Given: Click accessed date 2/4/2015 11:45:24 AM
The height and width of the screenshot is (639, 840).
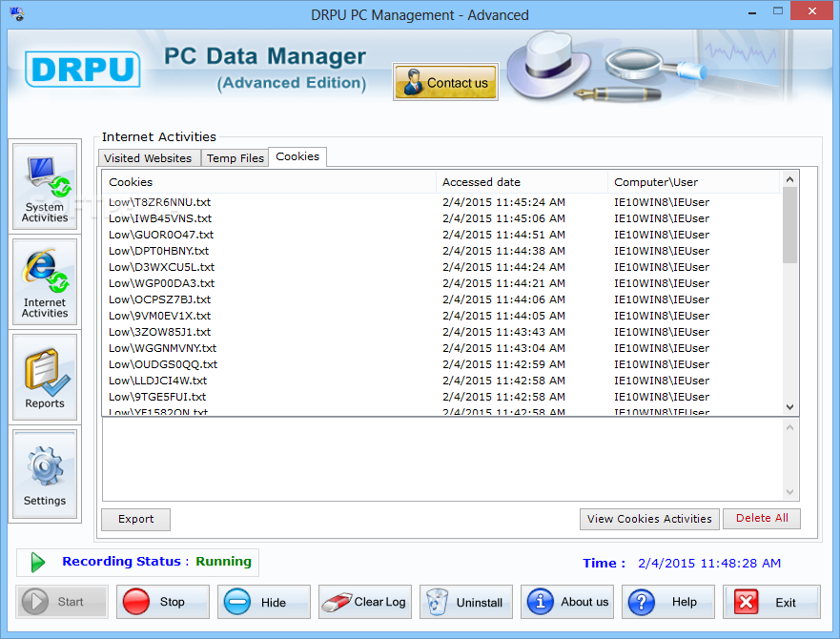Looking at the screenshot, I should [503, 202].
